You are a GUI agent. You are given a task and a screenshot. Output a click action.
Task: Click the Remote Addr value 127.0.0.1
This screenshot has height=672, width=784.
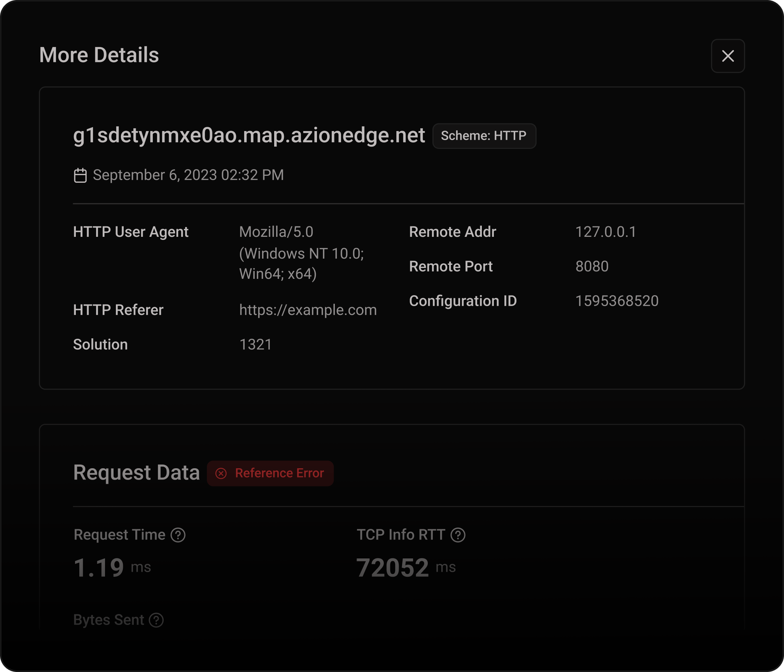[605, 232]
